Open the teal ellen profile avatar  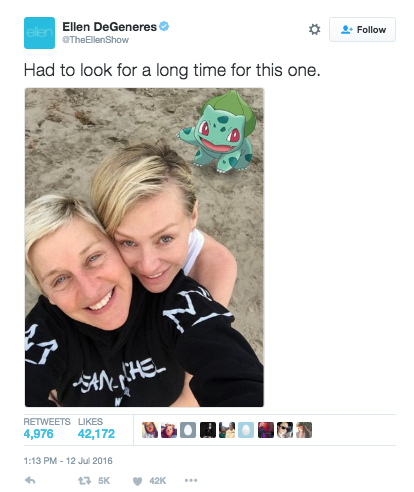[x=39, y=33]
